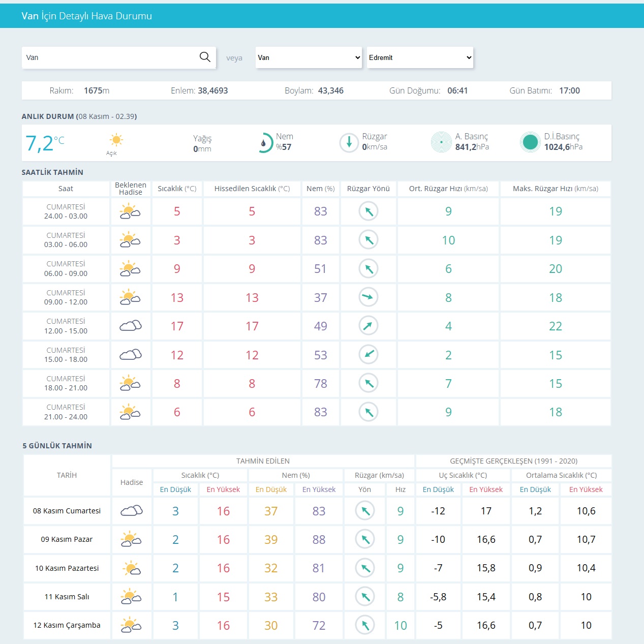Click the magnifying glass search icon
The height and width of the screenshot is (644, 644).
click(x=205, y=57)
